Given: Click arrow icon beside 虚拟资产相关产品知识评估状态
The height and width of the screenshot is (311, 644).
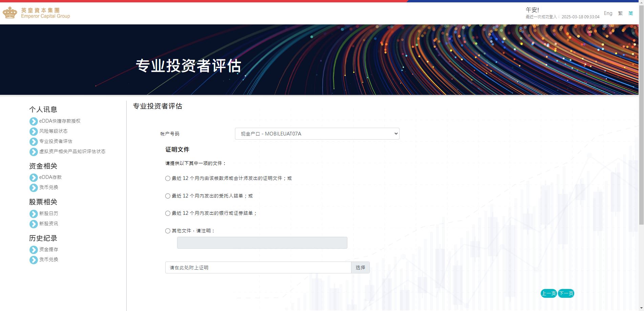Looking at the screenshot, I should [x=34, y=152].
